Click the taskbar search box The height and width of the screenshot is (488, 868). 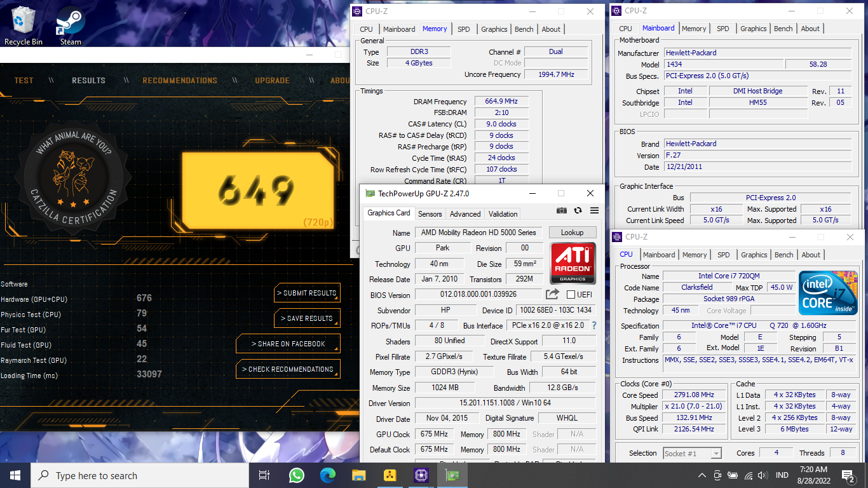tap(140, 475)
